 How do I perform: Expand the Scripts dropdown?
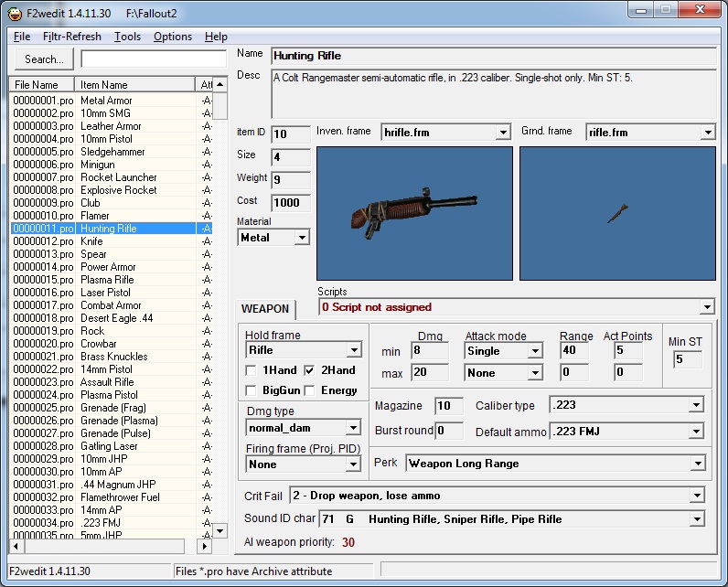pos(707,306)
